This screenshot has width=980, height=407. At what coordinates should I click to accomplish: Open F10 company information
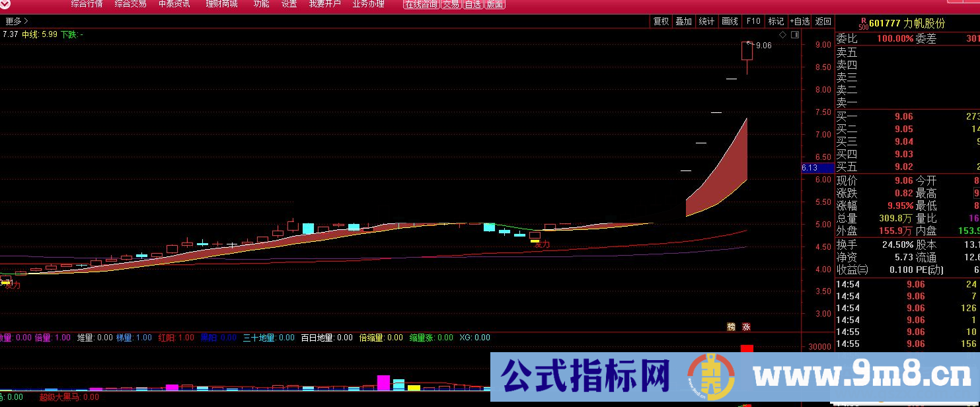tap(753, 21)
